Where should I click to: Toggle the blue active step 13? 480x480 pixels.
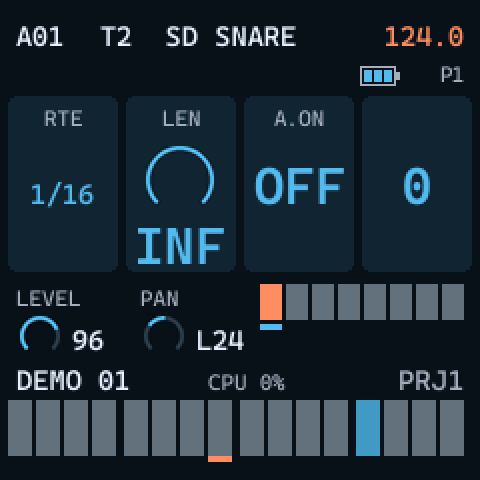(368, 428)
